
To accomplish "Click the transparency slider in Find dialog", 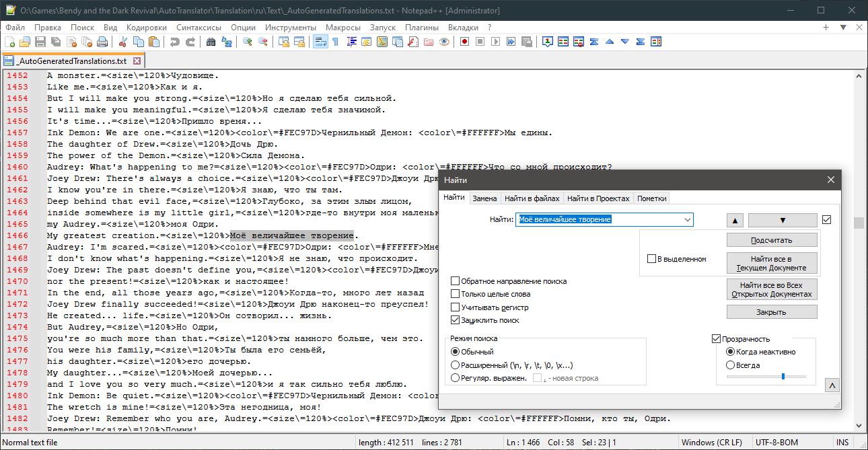I will (x=783, y=377).
